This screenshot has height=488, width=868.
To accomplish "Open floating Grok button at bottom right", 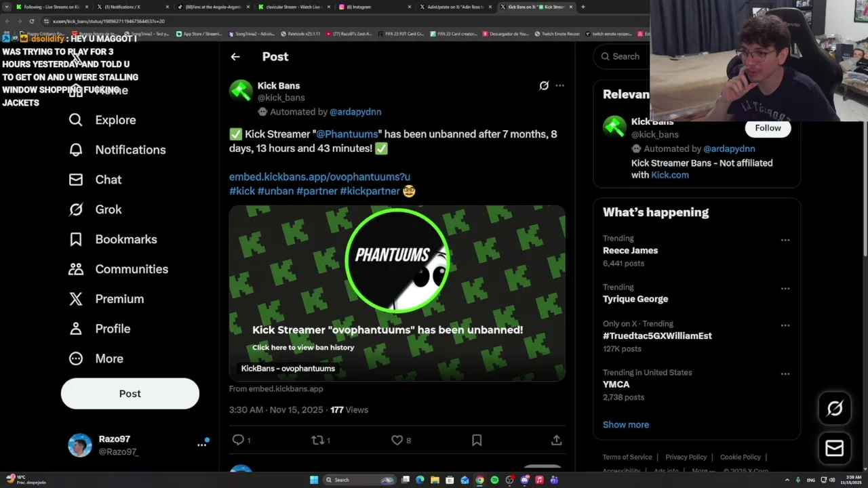I will [x=834, y=408].
